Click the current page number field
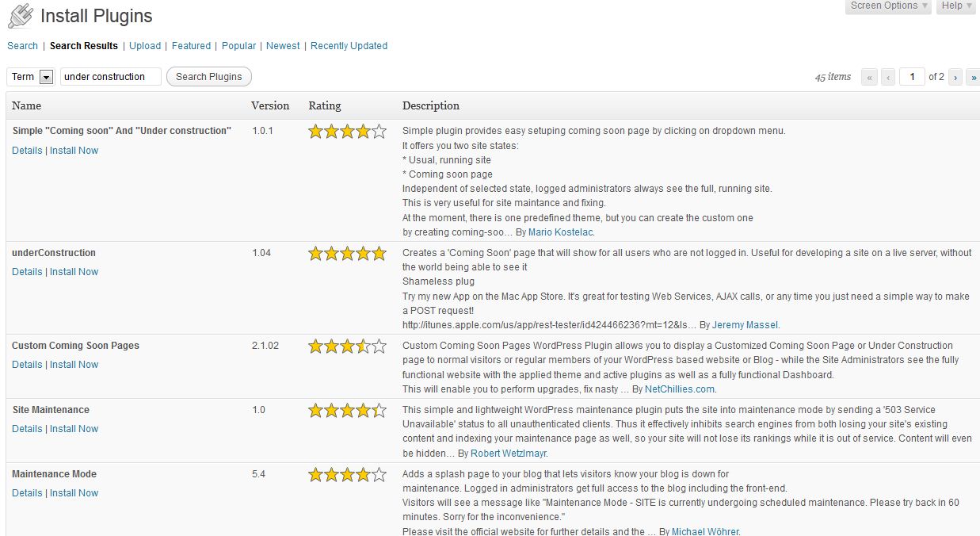Image resolution: width=980 pixels, height=536 pixels. pos(912,77)
